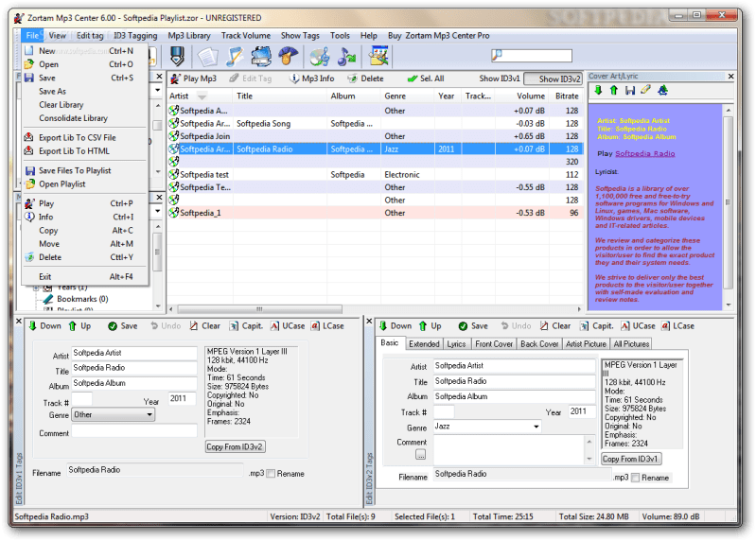Click the computer monitor icon in the main toolbar
Screen dimensions: 756x541
(261, 57)
